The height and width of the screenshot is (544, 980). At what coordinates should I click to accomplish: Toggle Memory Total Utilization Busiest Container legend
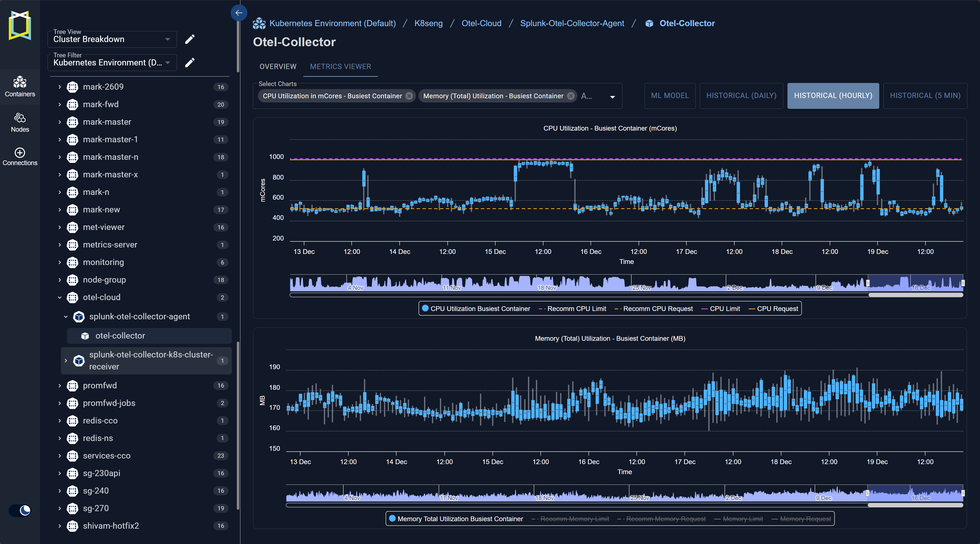coord(456,519)
